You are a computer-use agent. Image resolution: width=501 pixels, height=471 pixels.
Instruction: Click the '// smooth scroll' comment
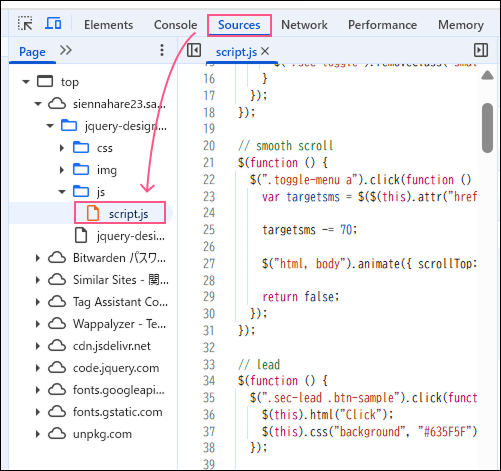coord(285,146)
